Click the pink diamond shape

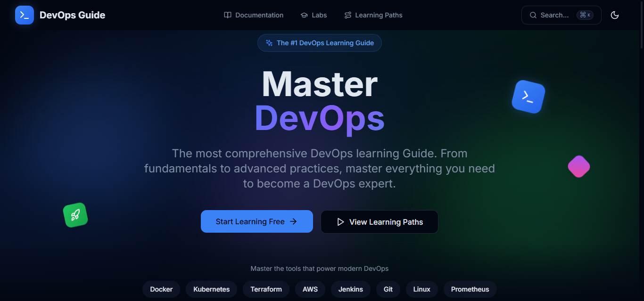[x=579, y=166]
